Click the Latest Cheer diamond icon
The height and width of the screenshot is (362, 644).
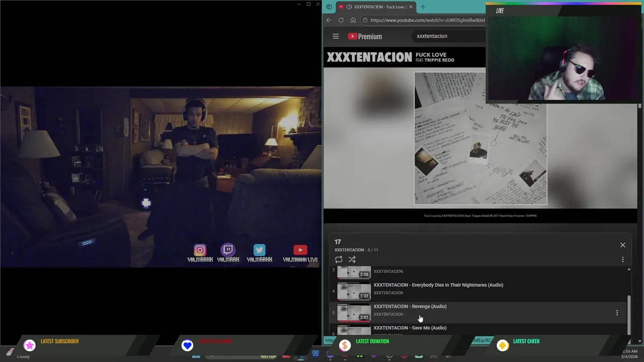tap(503, 345)
